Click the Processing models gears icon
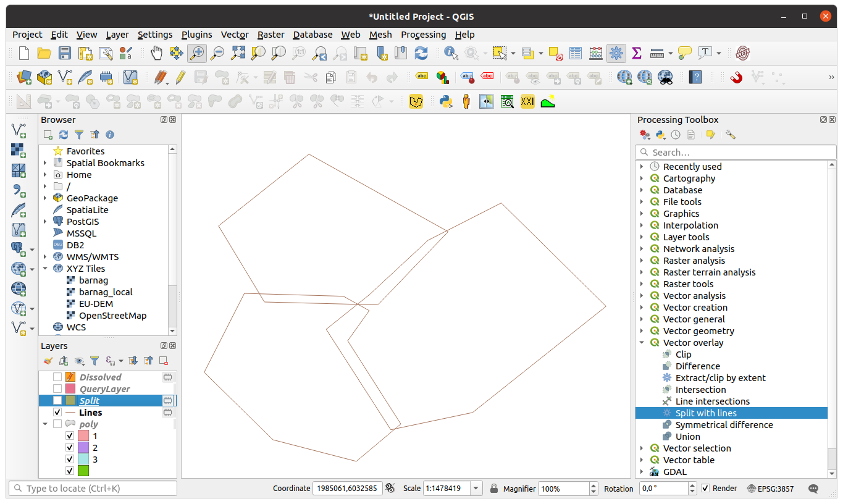843x504 pixels. (x=645, y=135)
